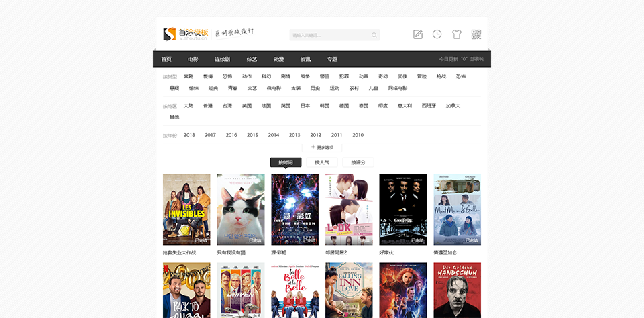Filter by genre 武侠
This screenshot has height=318, width=644.
[x=402, y=77]
